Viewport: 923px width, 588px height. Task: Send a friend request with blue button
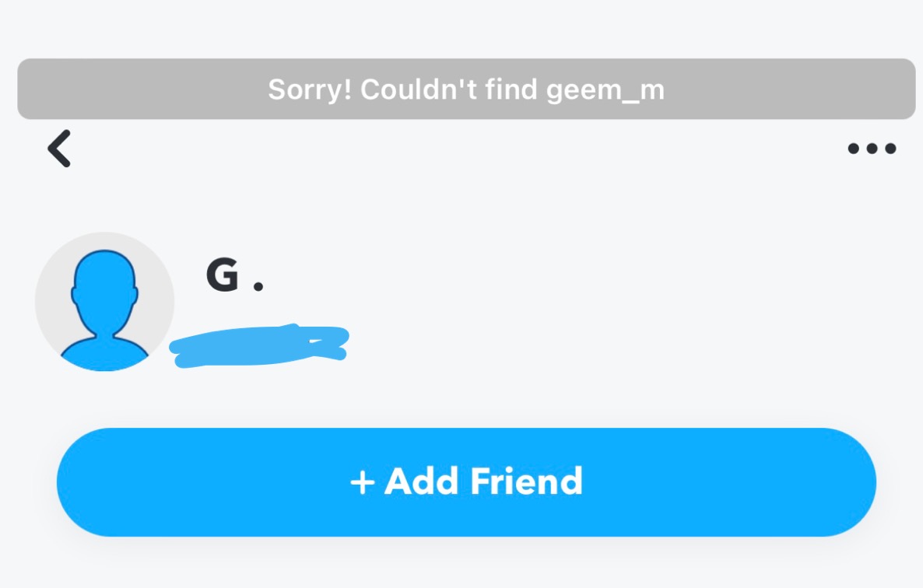[466, 482]
